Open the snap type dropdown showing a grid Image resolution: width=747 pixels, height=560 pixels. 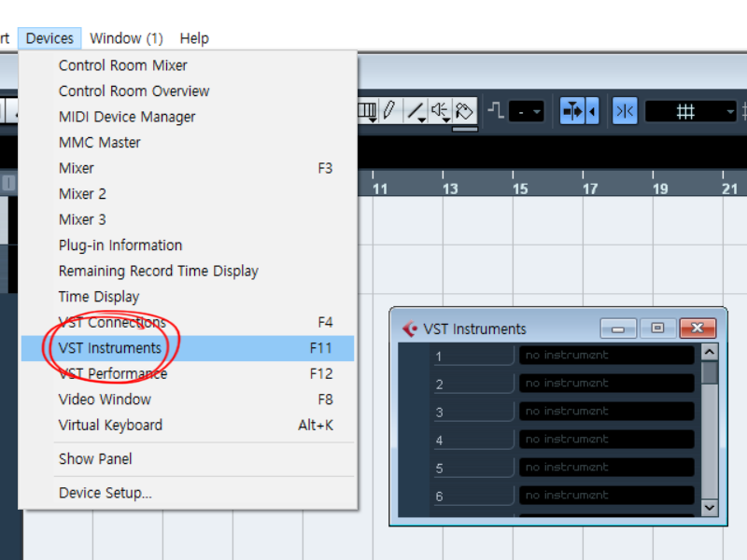(x=690, y=111)
